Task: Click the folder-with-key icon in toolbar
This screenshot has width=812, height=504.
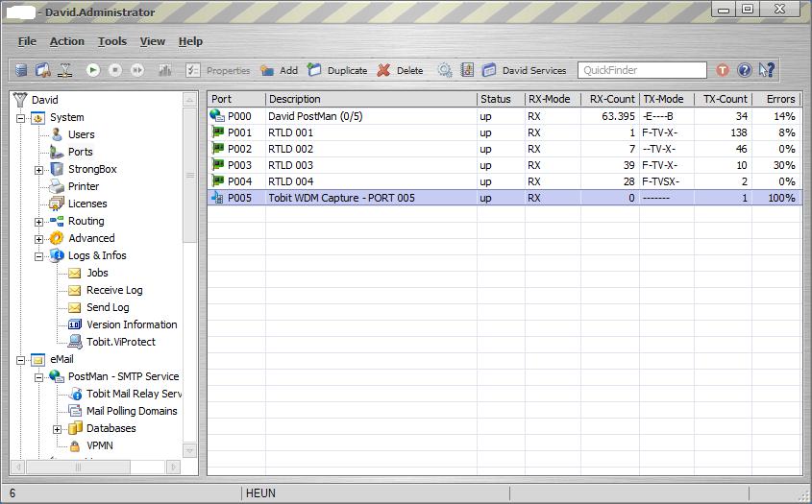Action: (x=43, y=70)
